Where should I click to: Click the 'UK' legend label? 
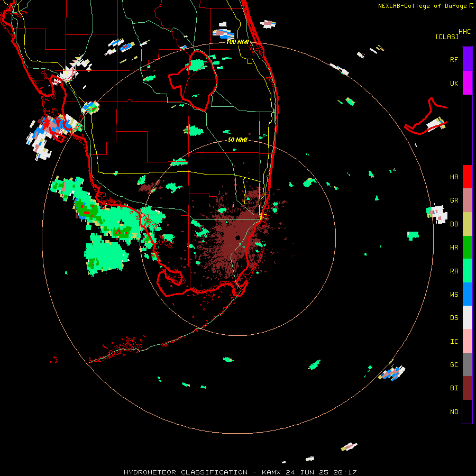454,83
